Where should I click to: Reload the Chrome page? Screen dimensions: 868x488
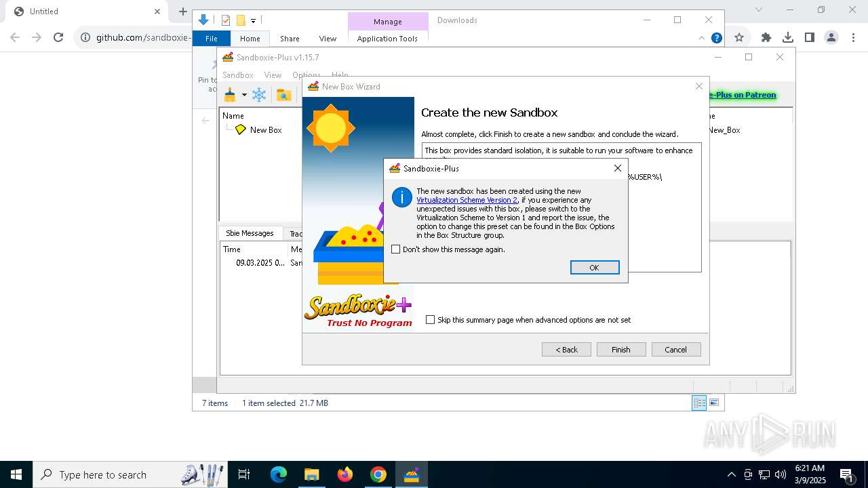pyautogui.click(x=58, y=37)
